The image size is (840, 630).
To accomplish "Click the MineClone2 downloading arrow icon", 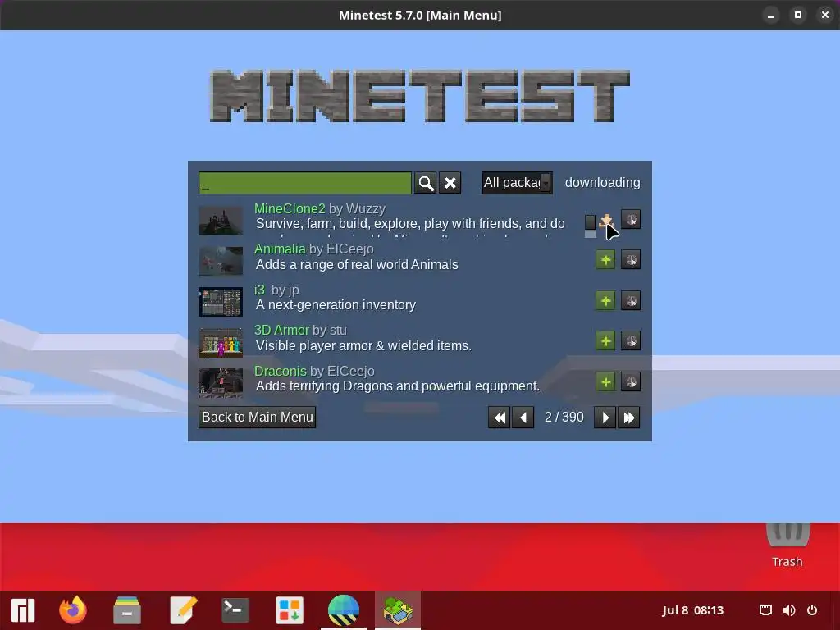I will tap(606, 220).
